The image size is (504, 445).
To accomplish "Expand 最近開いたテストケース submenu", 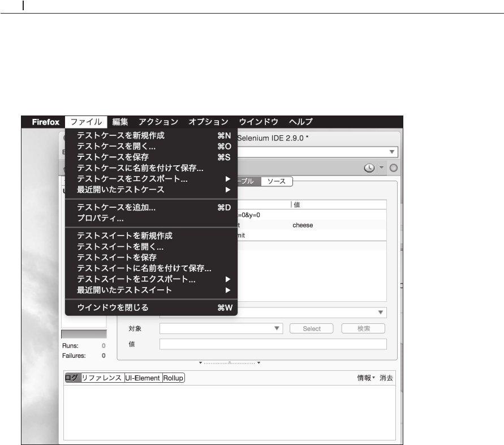I will click(x=151, y=190).
